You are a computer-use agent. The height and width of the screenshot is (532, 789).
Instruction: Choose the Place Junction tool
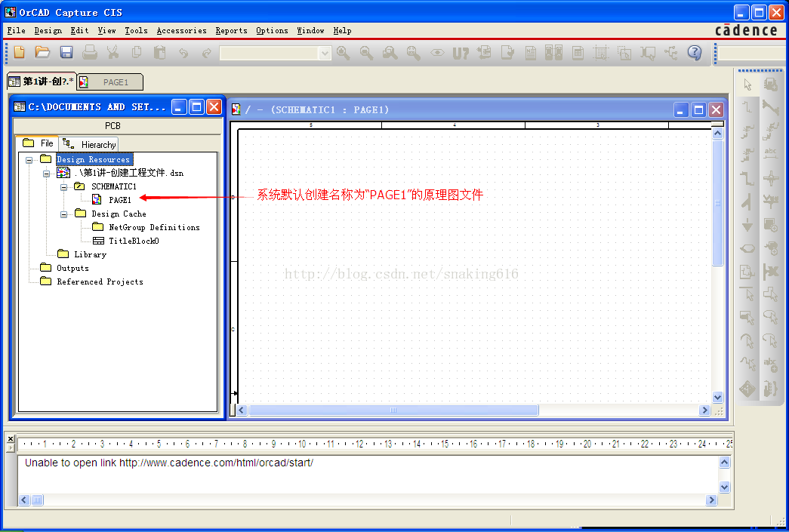770,177
